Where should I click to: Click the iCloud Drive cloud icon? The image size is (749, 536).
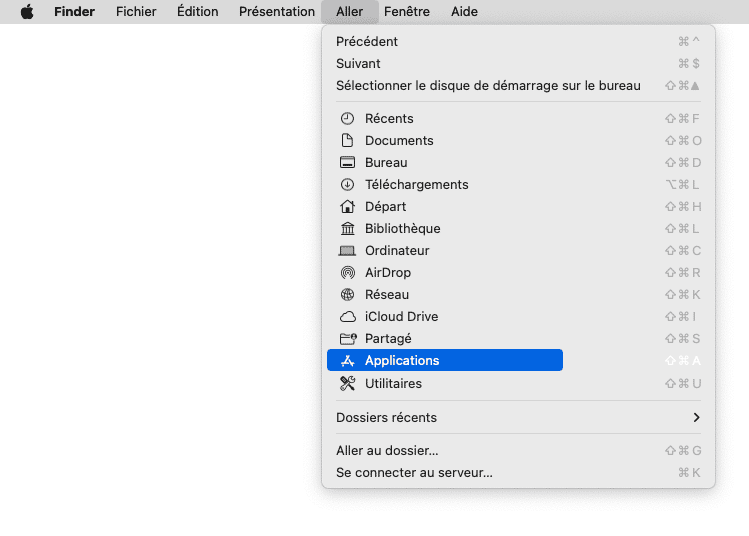coord(348,317)
